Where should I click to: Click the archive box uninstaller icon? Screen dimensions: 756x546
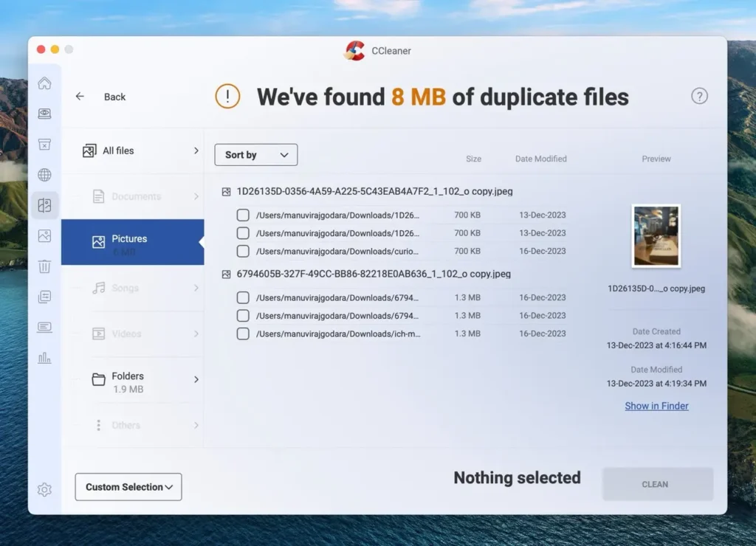click(x=44, y=144)
